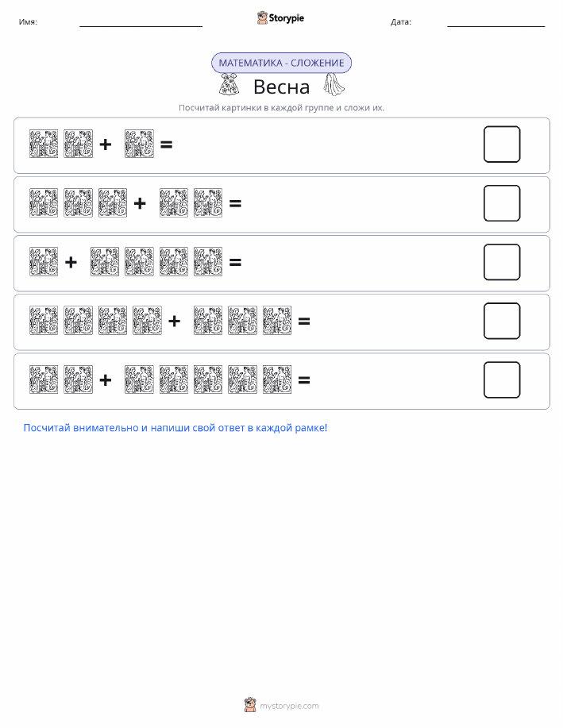Click the equals sign in the second row
The height and width of the screenshot is (728, 563).
click(x=236, y=203)
